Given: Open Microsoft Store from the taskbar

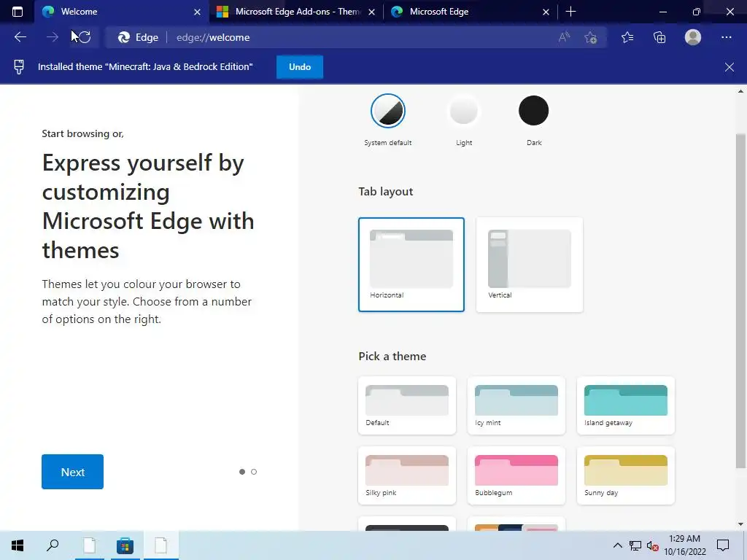Looking at the screenshot, I should click(125, 545).
